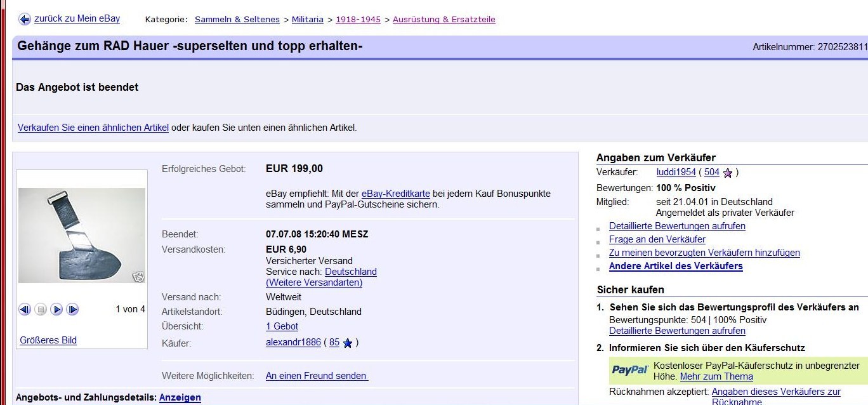Click the PayPal logo
Image resolution: width=868 pixels, height=405 pixels.
(629, 369)
